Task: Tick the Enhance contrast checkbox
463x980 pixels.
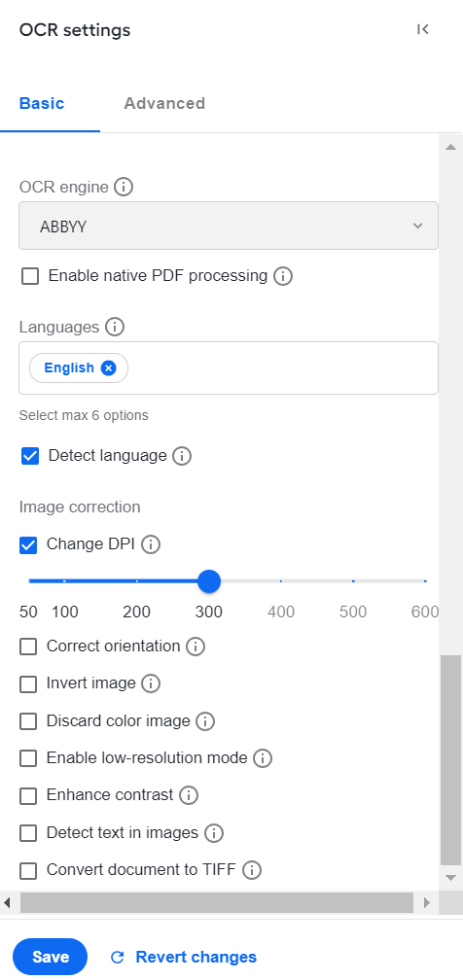Action: click(28, 795)
